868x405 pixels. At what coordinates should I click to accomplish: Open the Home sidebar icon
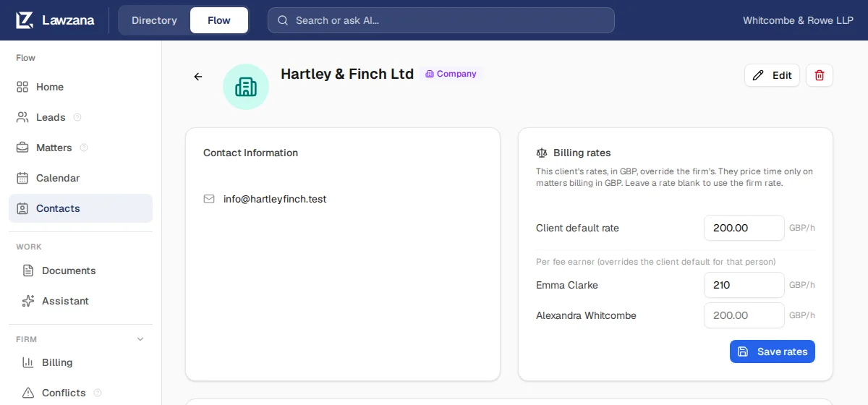tap(22, 87)
